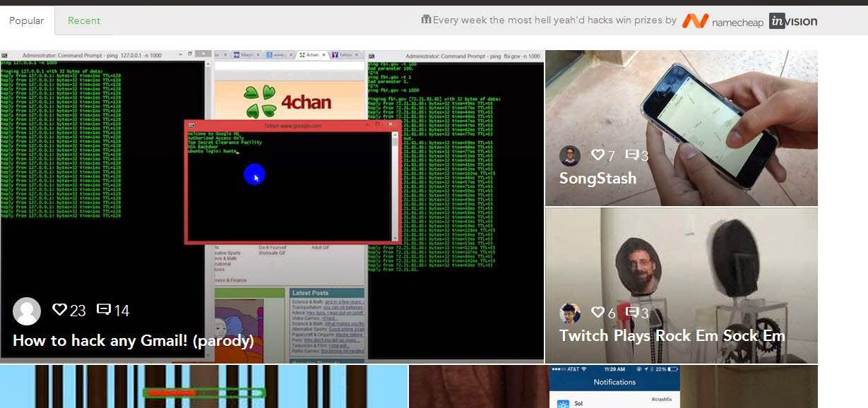Open the SongStash author avatar
868x408 pixels.
tap(570, 156)
